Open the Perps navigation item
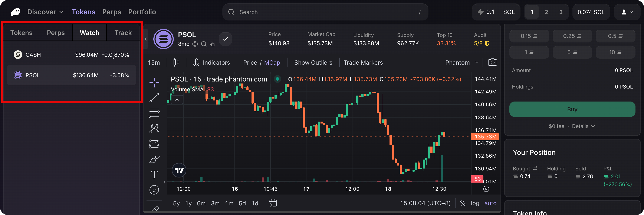The height and width of the screenshot is (215, 644). pos(112,12)
